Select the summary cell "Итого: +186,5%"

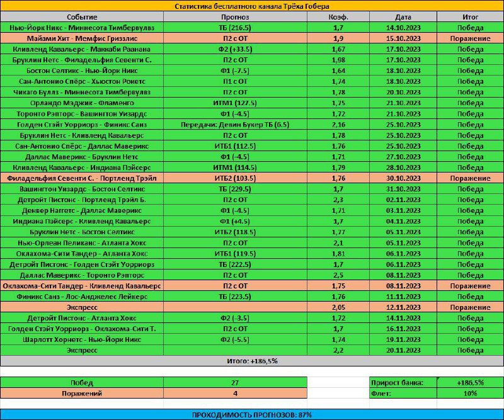[252, 361]
